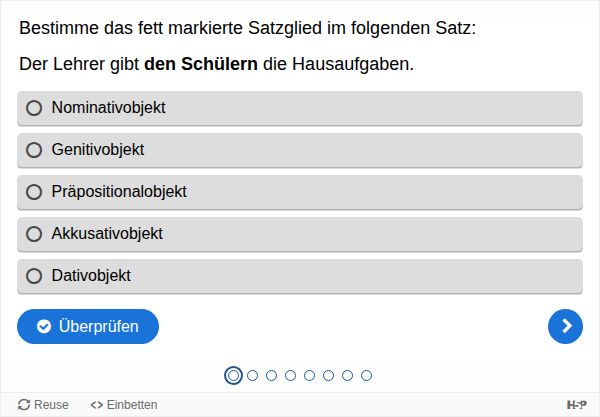The image size is (600, 417).
Task: Jump to question 7 progress dot
Action: [x=347, y=375]
